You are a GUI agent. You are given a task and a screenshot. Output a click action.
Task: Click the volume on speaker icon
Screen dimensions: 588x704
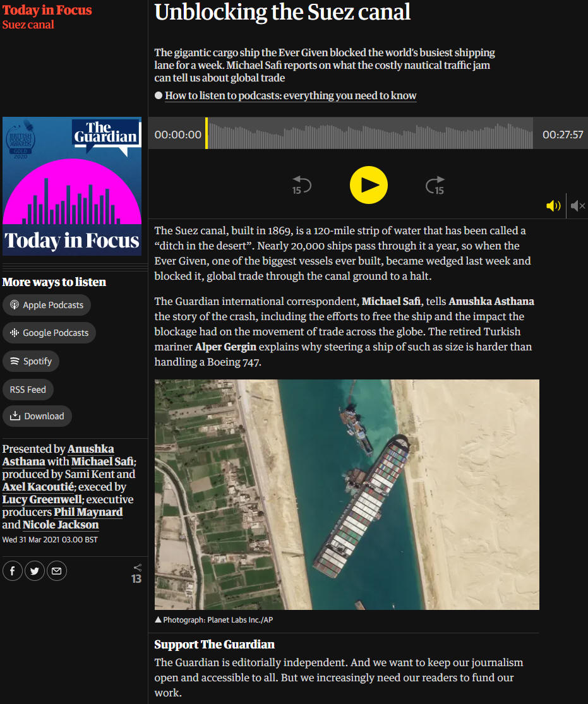(553, 206)
